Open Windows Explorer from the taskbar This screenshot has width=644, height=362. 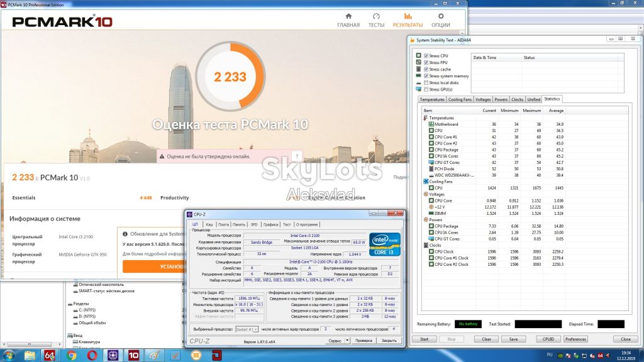tap(30, 356)
